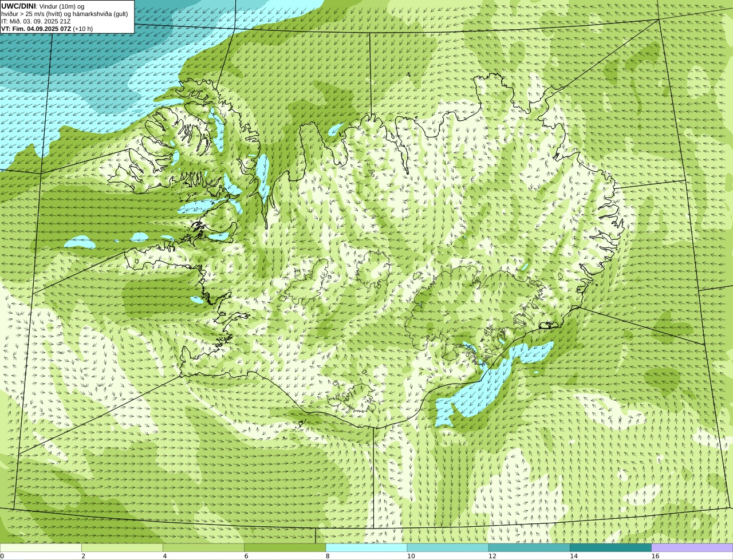Click the IT: Mið. 03. 09. 2025 21Z line

(x=36, y=21)
